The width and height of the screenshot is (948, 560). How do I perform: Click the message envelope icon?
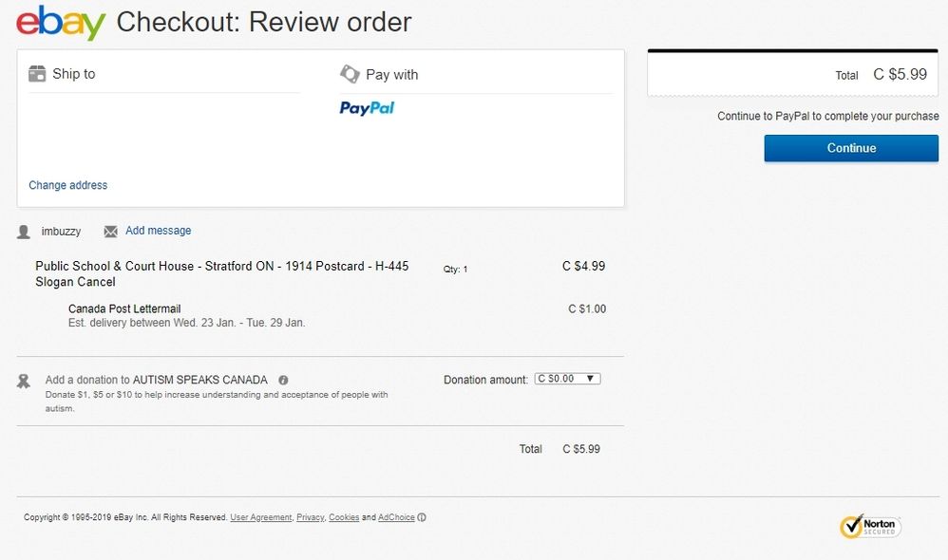[110, 232]
